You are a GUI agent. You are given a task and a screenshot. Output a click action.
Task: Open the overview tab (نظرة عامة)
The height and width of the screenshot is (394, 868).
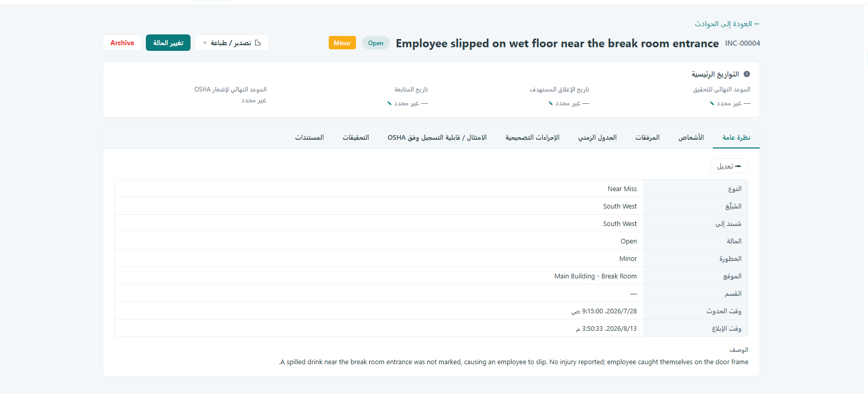pos(736,137)
